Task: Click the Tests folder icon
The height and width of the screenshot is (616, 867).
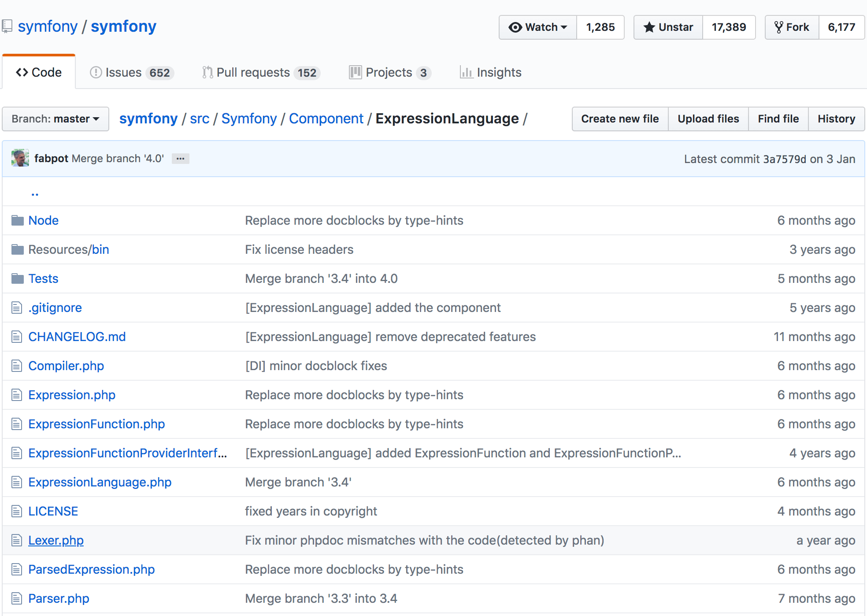Action: [18, 278]
